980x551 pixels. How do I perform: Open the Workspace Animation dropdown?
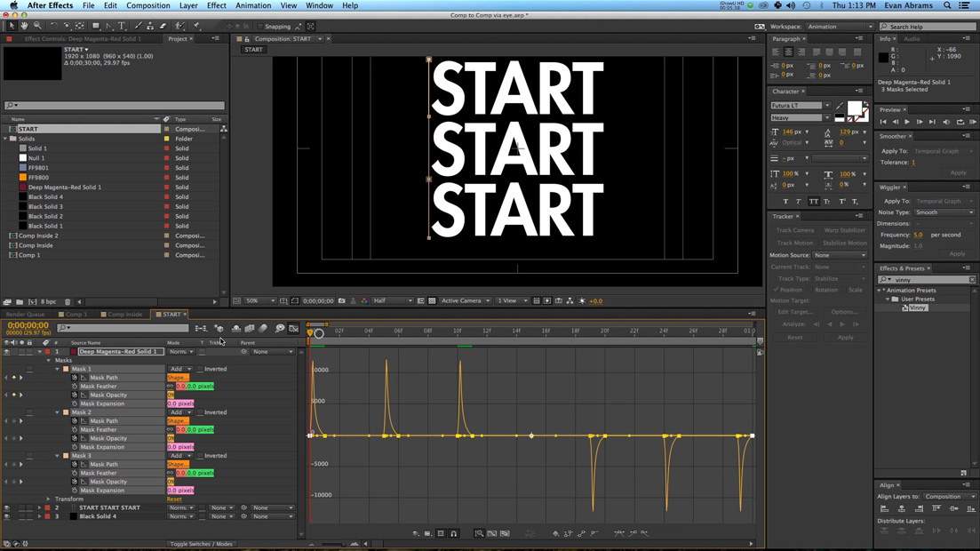tap(840, 27)
